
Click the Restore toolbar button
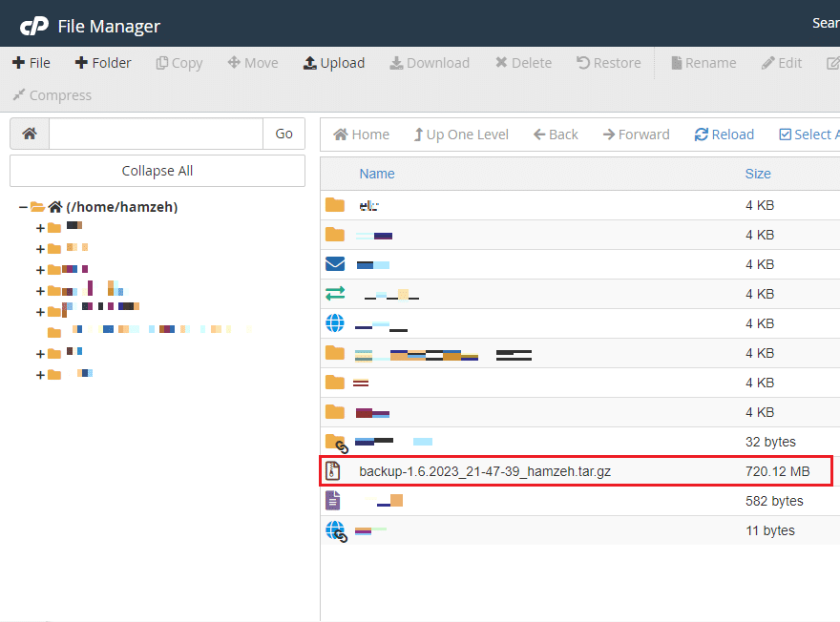click(609, 63)
